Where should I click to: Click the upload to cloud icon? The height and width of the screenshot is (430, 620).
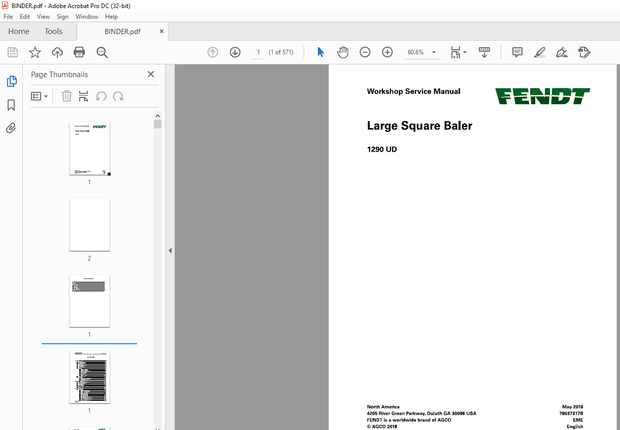[x=57, y=52]
